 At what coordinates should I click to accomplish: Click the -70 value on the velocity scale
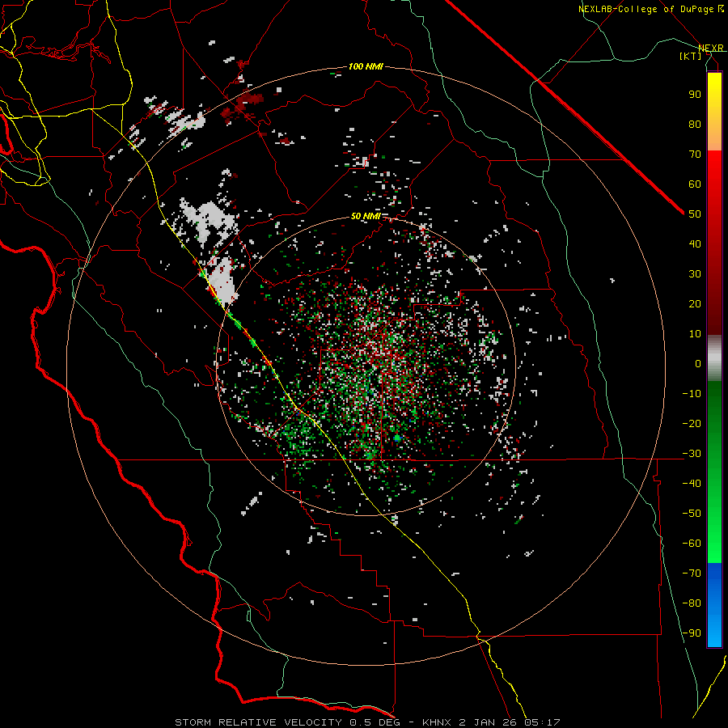click(x=692, y=574)
